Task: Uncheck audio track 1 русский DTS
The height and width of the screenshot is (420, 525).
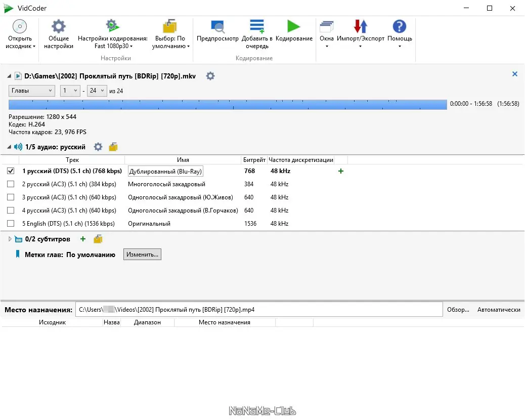Action: 11,171
